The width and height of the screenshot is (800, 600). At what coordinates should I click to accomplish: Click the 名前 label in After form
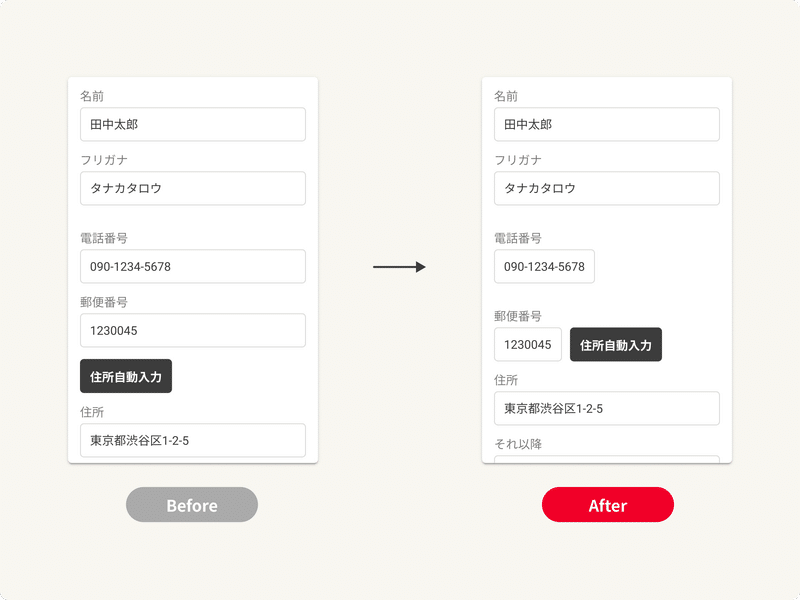pyautogui.click(x=506, y=96)
